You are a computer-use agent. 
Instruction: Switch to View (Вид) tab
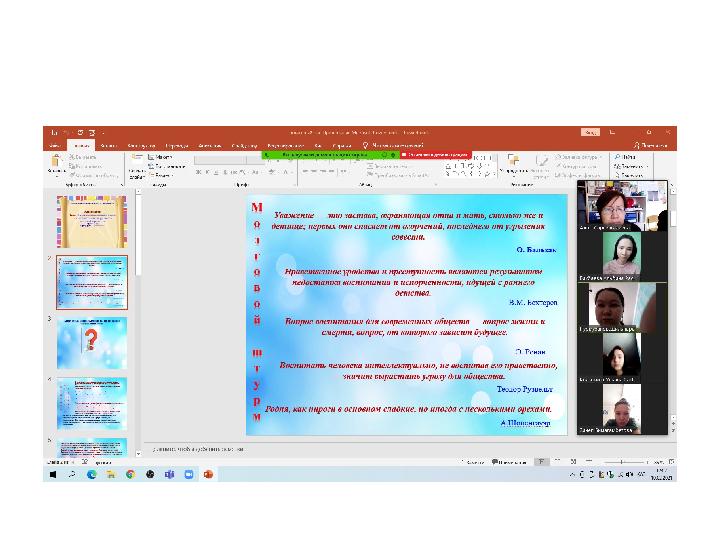click(x=318, y=146)
